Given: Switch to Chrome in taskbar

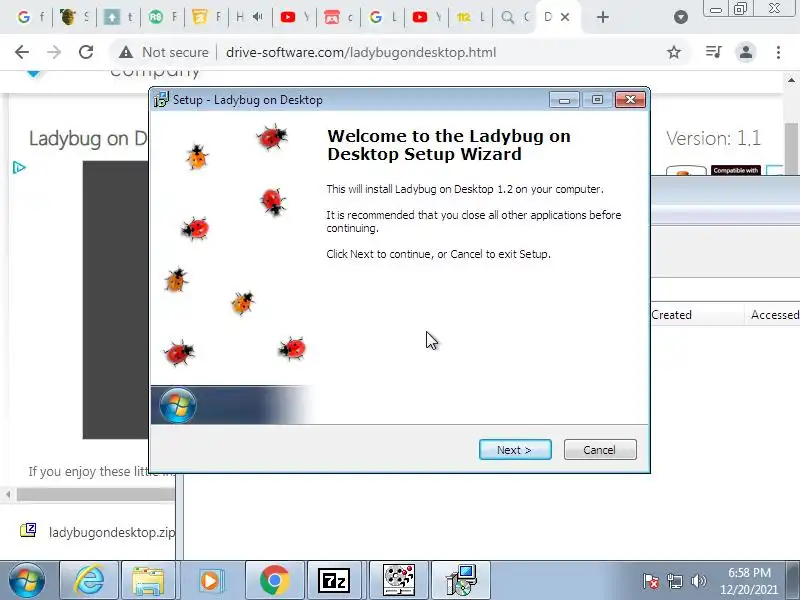Looking at the screenshot, I should coord(274,581).
